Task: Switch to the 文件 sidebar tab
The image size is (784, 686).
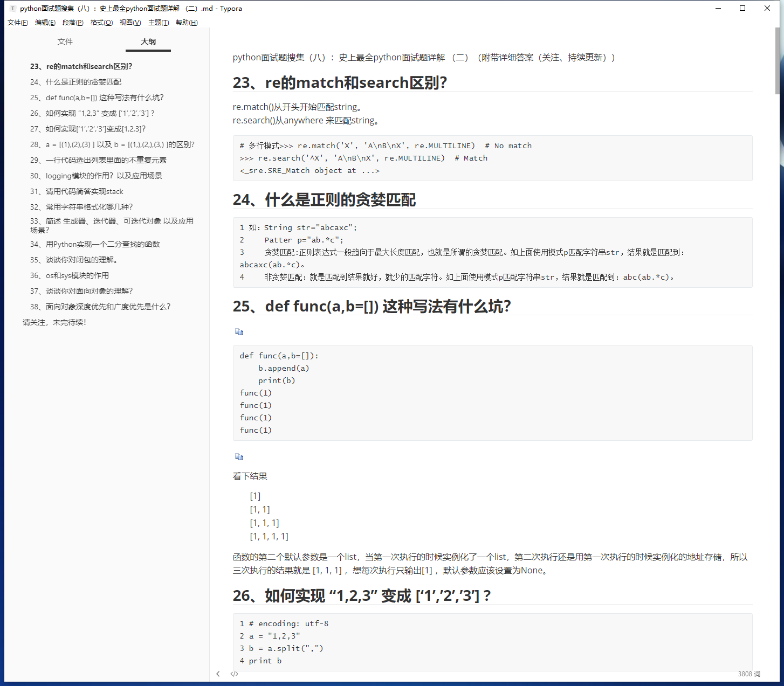Action: pos(65,41)
